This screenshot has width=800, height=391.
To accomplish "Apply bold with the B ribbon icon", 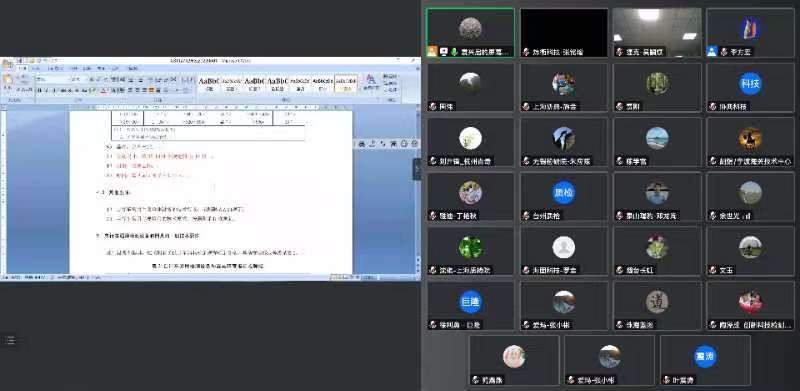I will (39, 90).
